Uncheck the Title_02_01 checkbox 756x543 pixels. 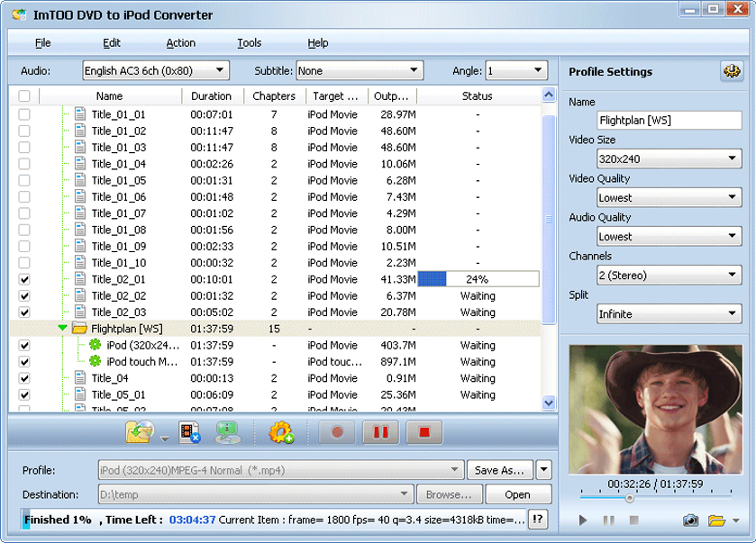[x=24, y=280]
